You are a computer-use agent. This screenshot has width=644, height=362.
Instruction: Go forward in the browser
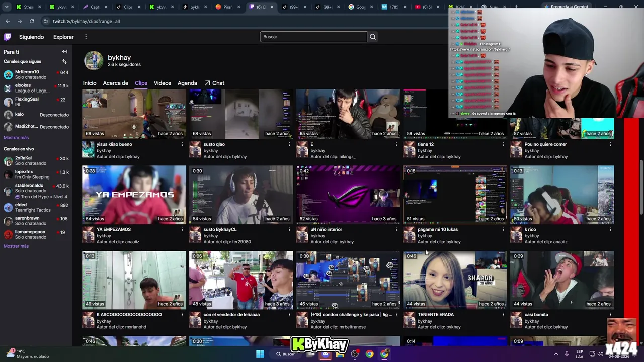20,21
